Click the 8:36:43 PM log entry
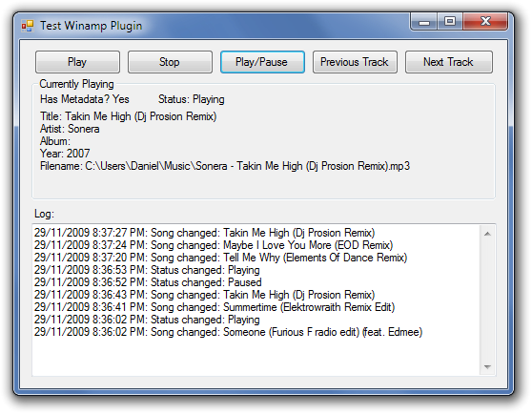 pos(205,295)
